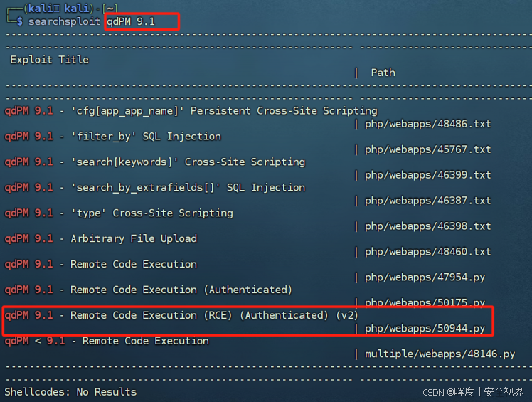Click path php/webapps/46387.txt

(x=428, y=201)
